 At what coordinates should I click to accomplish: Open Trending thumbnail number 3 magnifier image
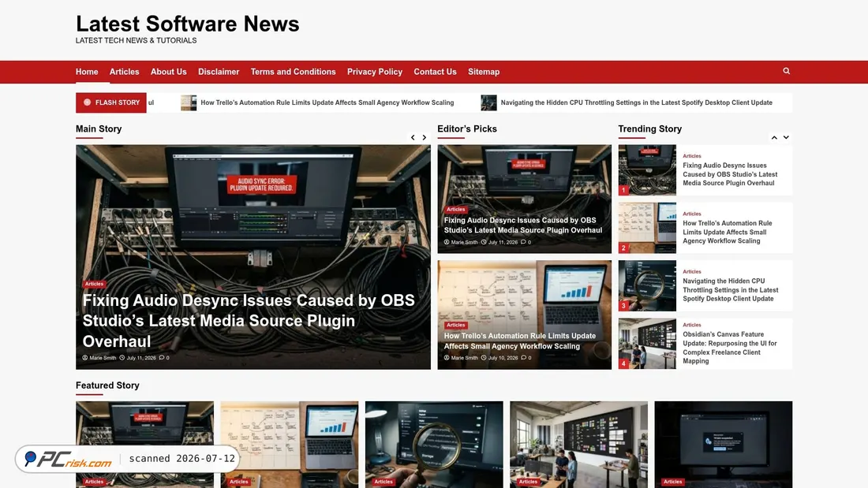(x=647, y=285)
